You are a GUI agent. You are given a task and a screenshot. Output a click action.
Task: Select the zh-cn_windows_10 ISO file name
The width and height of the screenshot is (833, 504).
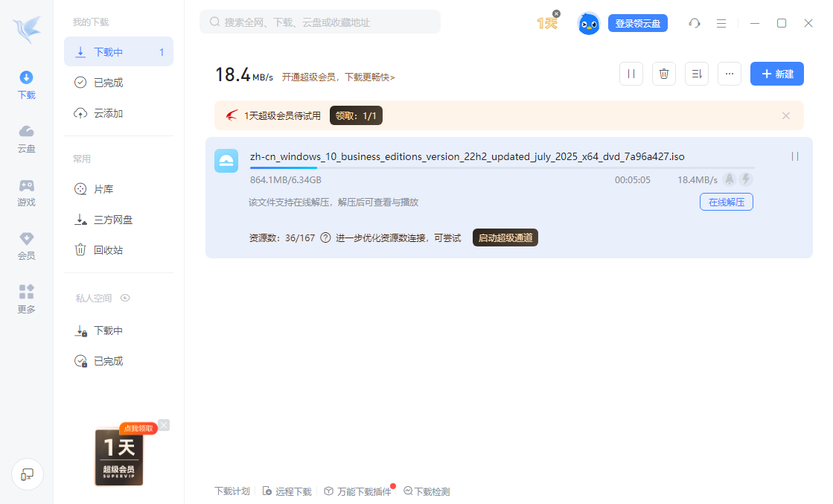pos(467,156)
